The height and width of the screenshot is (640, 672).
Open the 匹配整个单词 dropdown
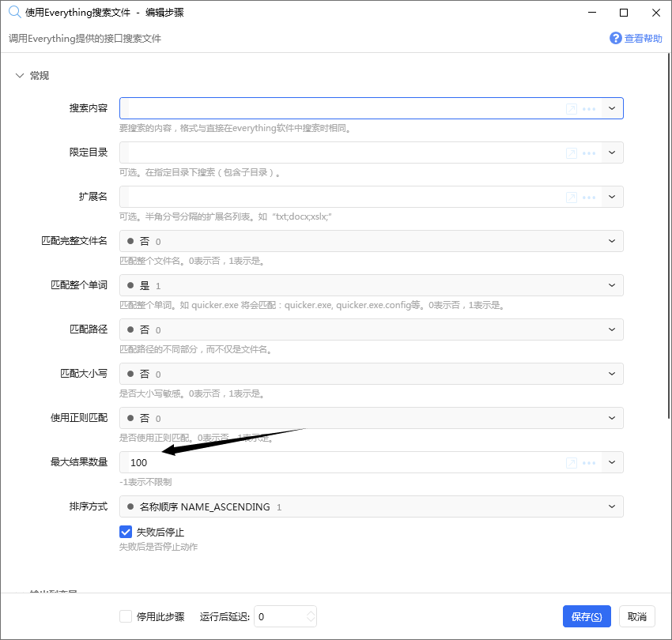click(371, 285)
